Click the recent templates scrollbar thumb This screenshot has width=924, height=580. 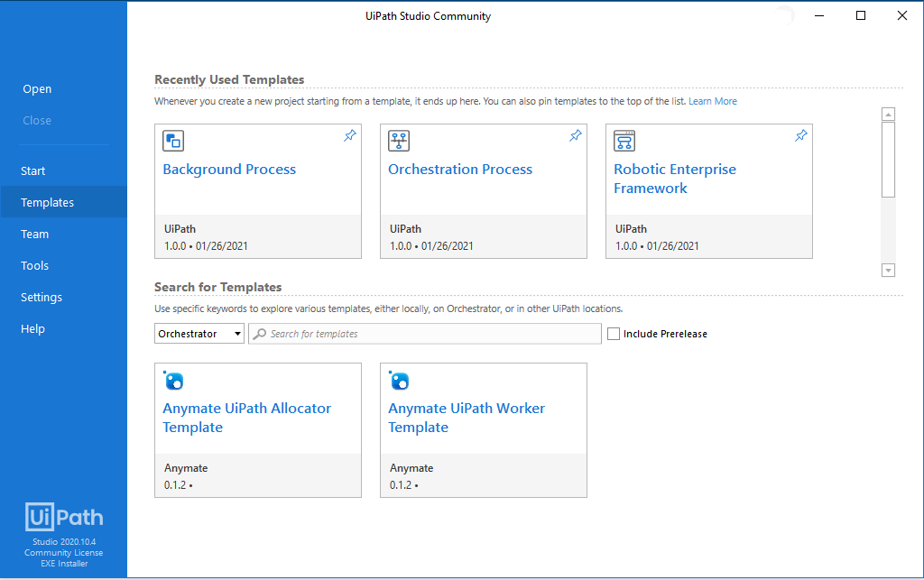point(888,160)
